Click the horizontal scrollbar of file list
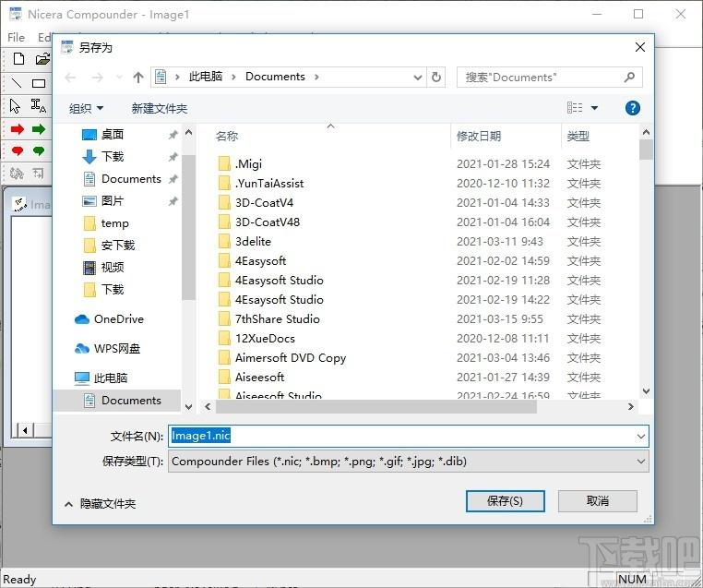Screen dimensions: 703x588 [375, 407]
